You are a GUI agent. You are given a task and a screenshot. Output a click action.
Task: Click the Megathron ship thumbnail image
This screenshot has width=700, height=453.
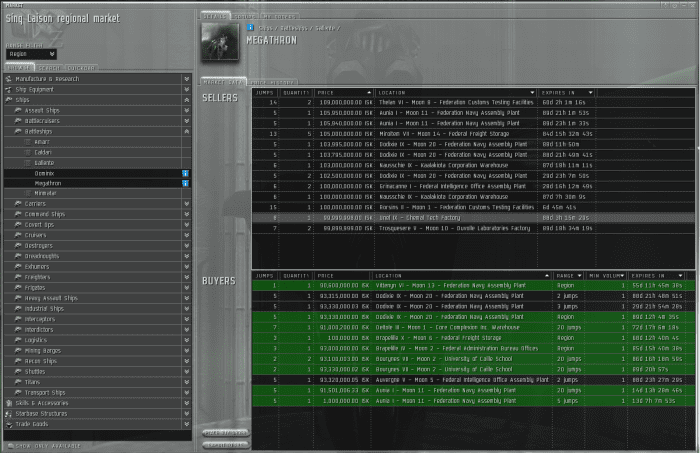pyautogui.click(x=219, y=41)
